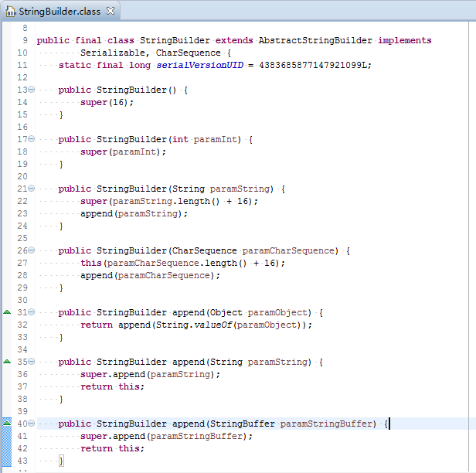
Task: Close the StringBuilder.class tab
Action: (x=110, y=11)
